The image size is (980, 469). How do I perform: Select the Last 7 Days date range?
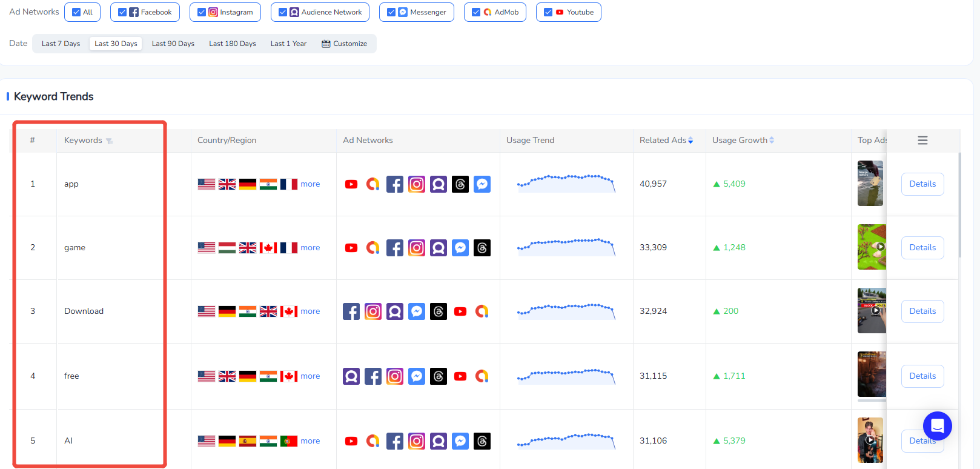61,44
